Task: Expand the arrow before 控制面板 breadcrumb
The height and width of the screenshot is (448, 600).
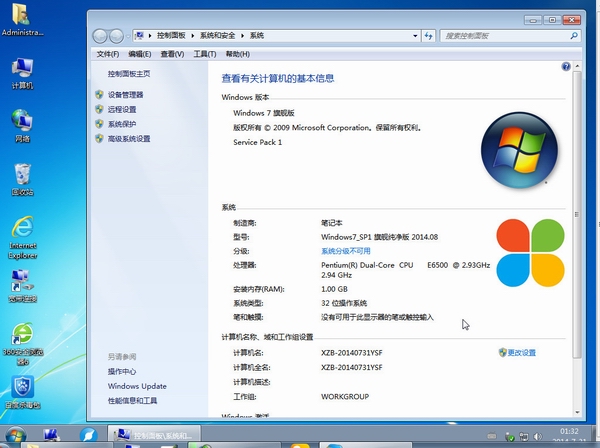Action: pyautogui.click(x=150, y=36)
